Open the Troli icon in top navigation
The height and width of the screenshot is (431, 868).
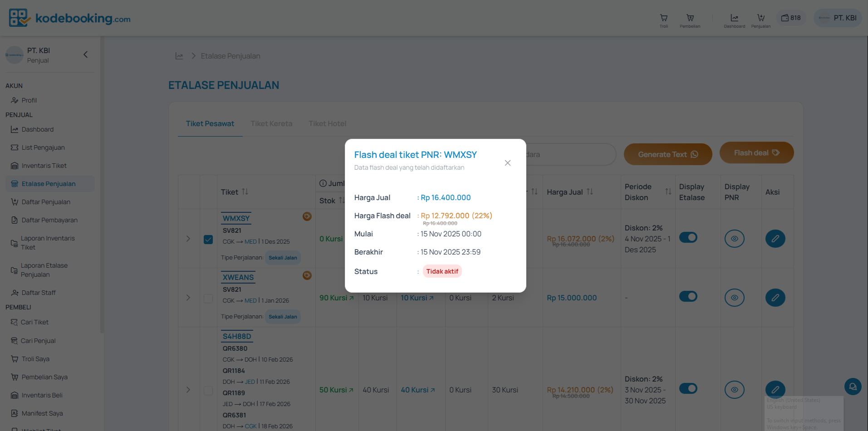tap(663, 18)
